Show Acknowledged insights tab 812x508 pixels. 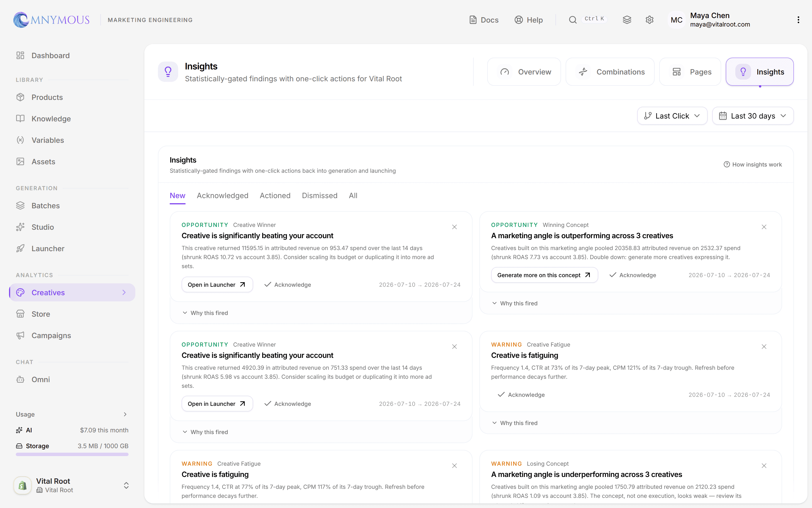[222, 196]
